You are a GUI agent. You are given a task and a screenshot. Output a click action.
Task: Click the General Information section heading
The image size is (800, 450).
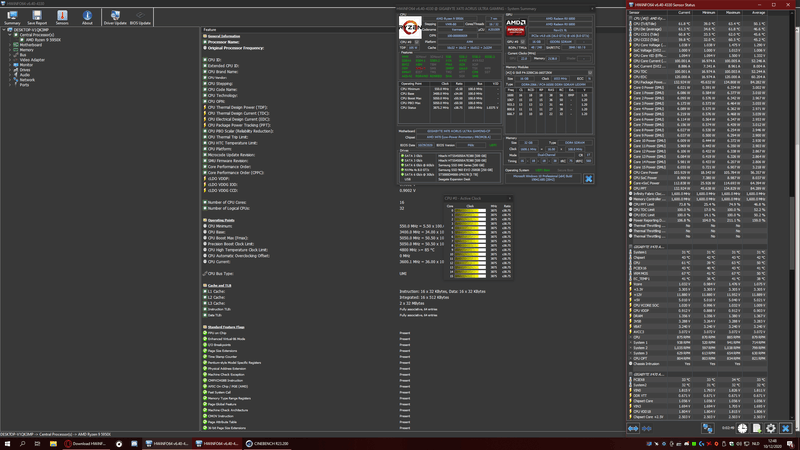point(223,36)
